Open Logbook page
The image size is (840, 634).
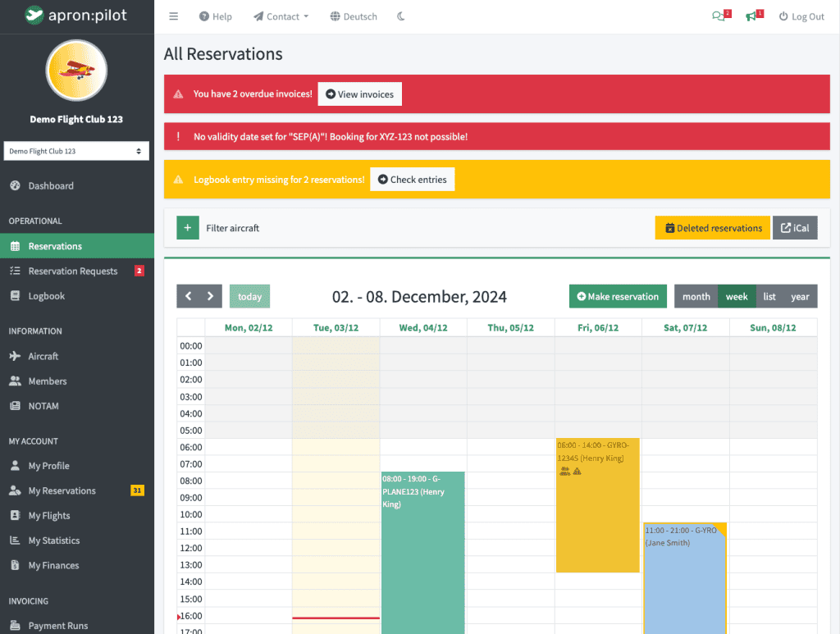point(77,296)
